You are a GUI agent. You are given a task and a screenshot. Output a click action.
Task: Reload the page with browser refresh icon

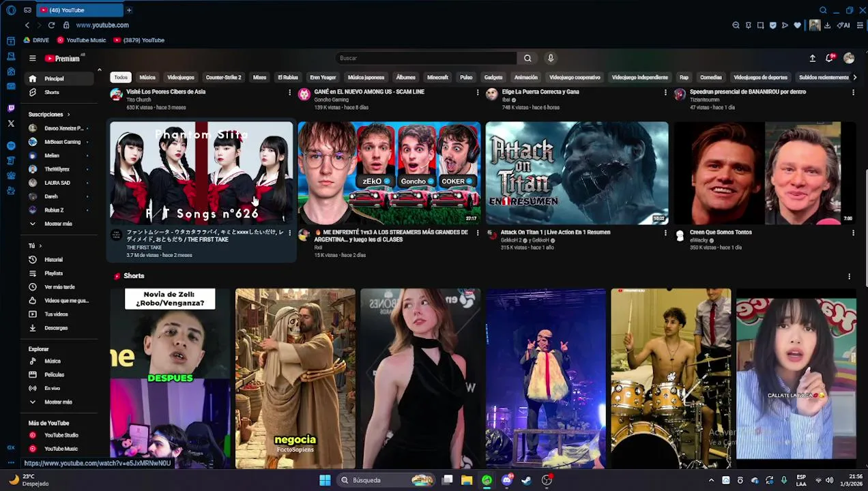(51, 25)
